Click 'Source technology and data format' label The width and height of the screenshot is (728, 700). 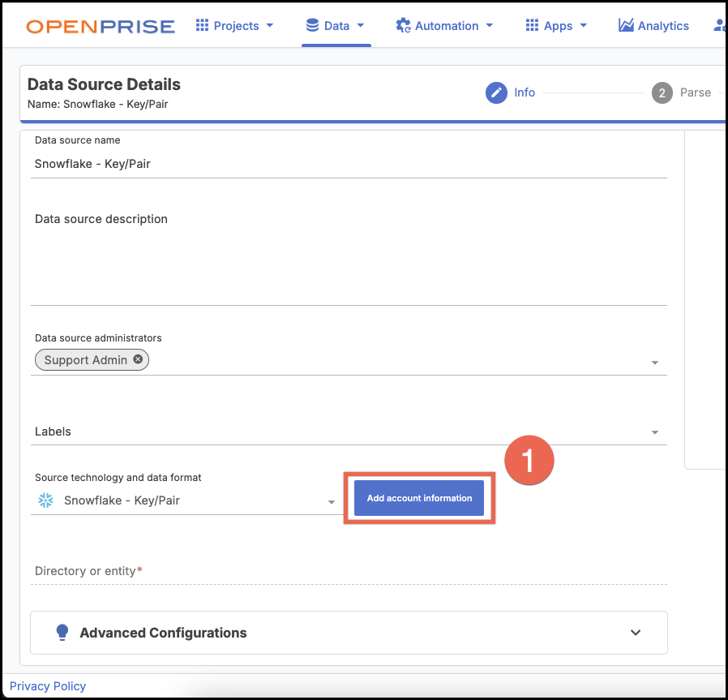118,478
